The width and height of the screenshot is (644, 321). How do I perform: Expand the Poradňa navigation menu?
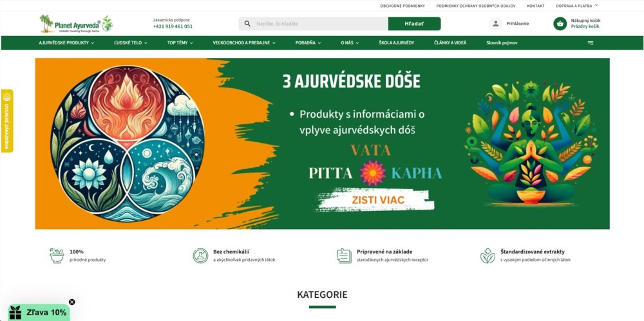click(308, 42)
